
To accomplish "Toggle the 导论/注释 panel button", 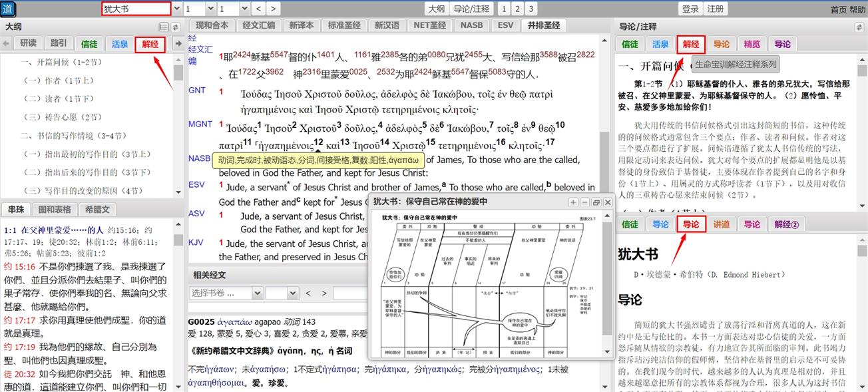I will click(471, 9).
